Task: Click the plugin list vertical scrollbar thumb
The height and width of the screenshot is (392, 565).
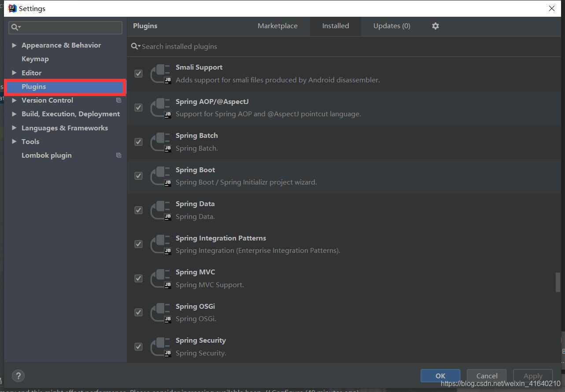Action: tap(558, 282)
